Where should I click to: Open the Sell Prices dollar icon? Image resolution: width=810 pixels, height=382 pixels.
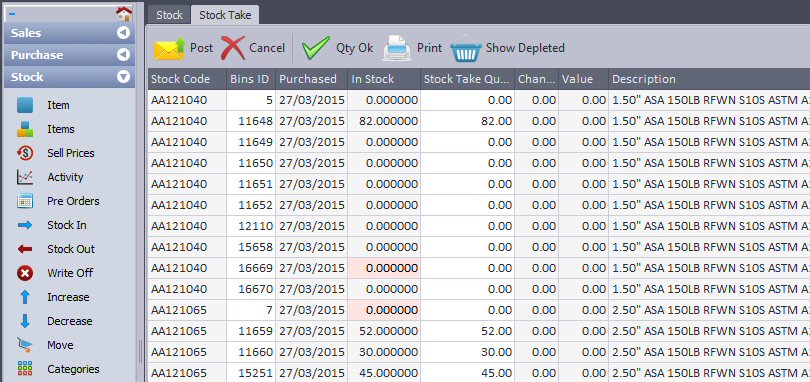pos(25,153)
